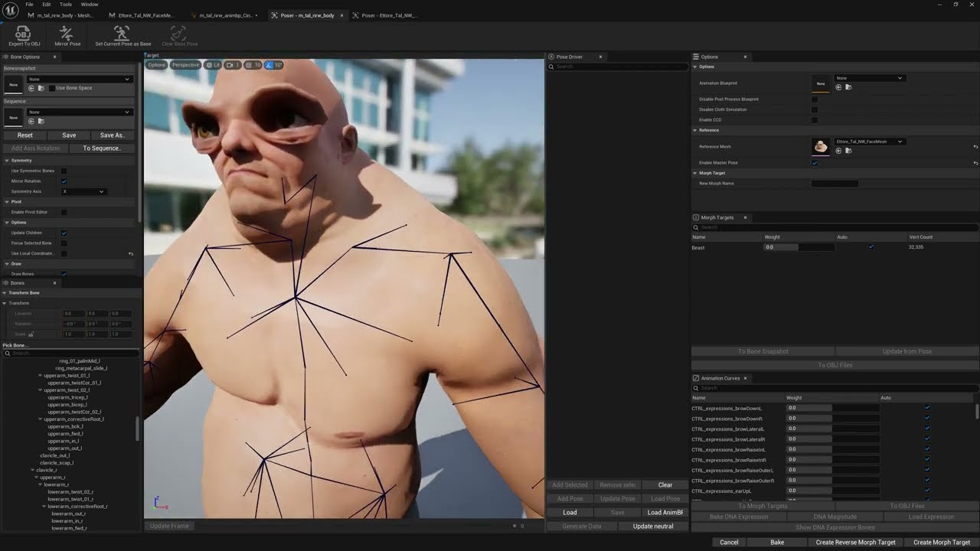The width and height of the screenshot is (980, 551).
Task: Open the Edit menu
Action: click(x=47, y=5)
